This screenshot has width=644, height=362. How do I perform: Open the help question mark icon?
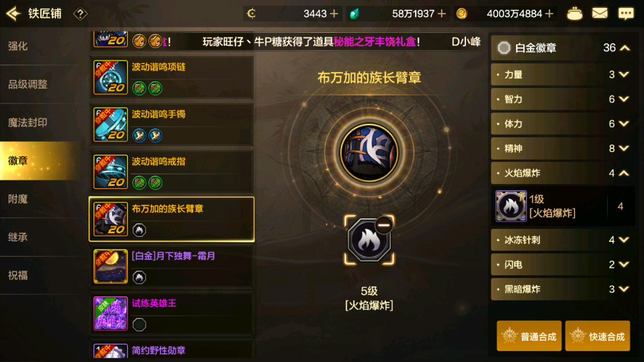click(80, 14)
